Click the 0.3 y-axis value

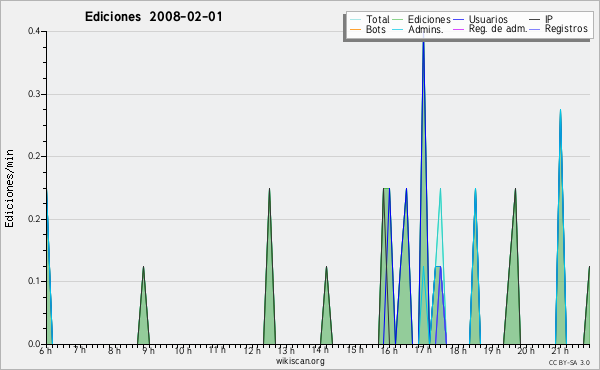34,94
